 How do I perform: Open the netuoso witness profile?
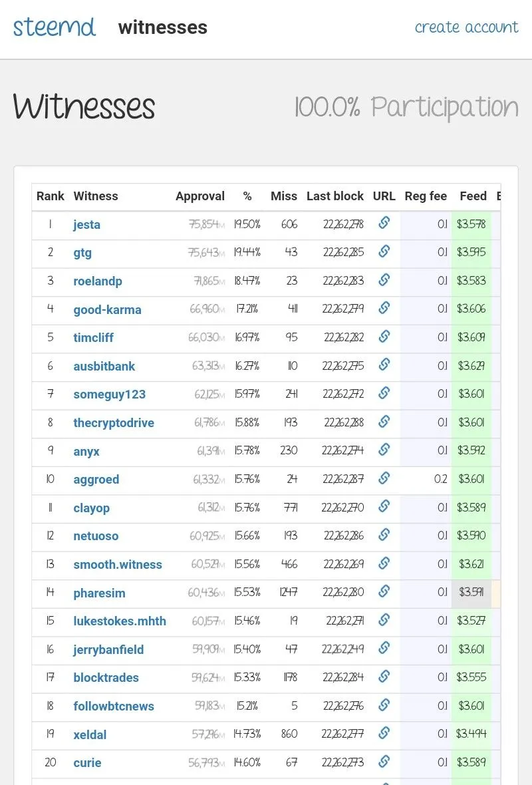(x=96, y=536)
